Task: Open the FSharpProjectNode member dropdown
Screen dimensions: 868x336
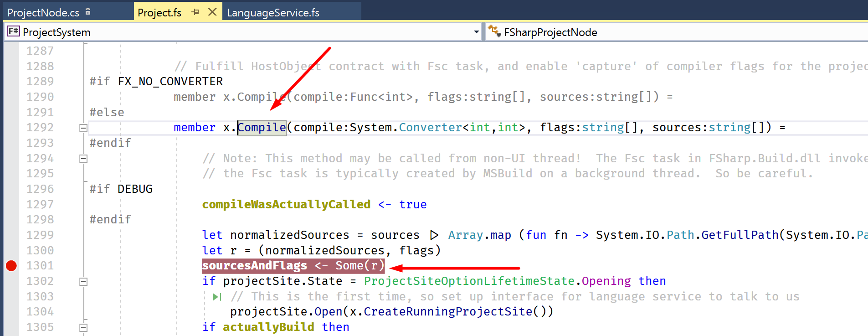Action: 677,32
